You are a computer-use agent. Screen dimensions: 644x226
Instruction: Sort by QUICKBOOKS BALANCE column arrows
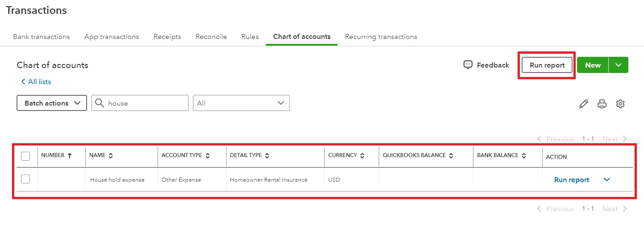point(451,156)
